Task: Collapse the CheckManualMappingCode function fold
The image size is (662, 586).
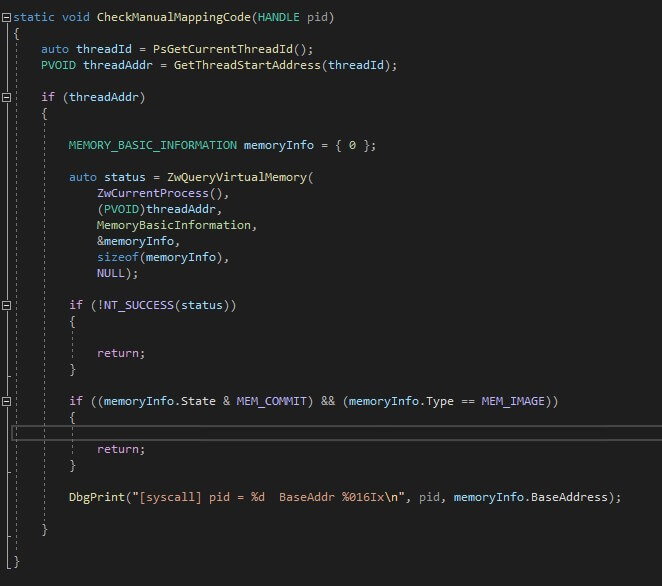Action: tap(6, 18)
